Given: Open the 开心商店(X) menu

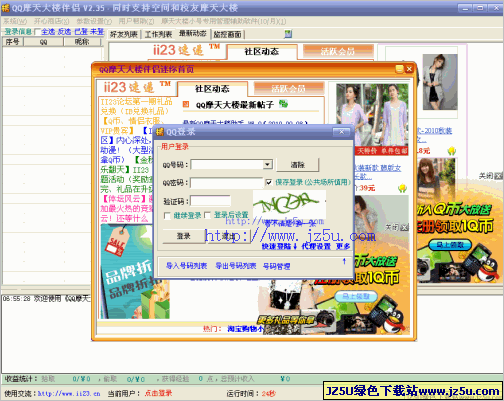Looking at the screenshot, I should point(51,21).
